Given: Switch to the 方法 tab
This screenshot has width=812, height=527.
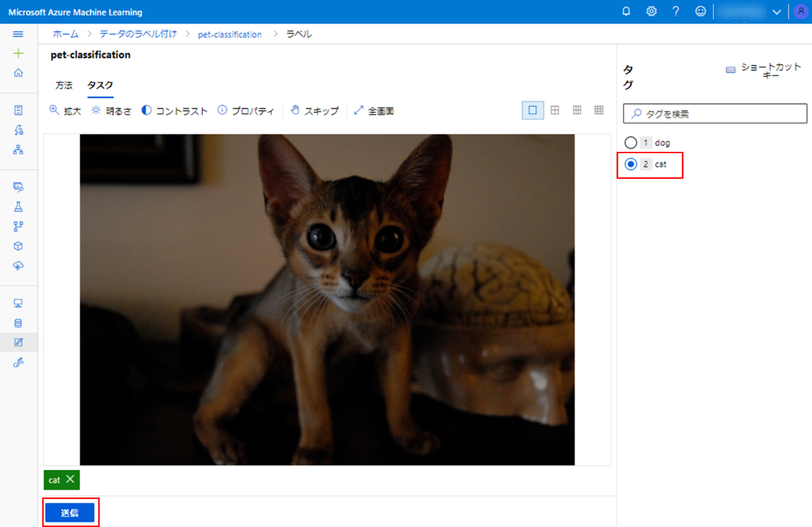Looking at the screenshot, I should [64, 85].
